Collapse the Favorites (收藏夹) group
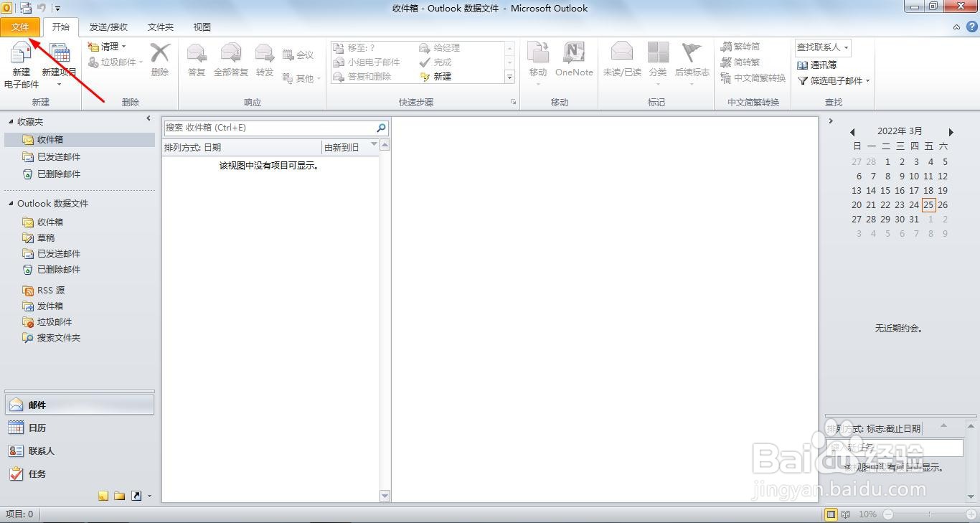 [11, 122]
